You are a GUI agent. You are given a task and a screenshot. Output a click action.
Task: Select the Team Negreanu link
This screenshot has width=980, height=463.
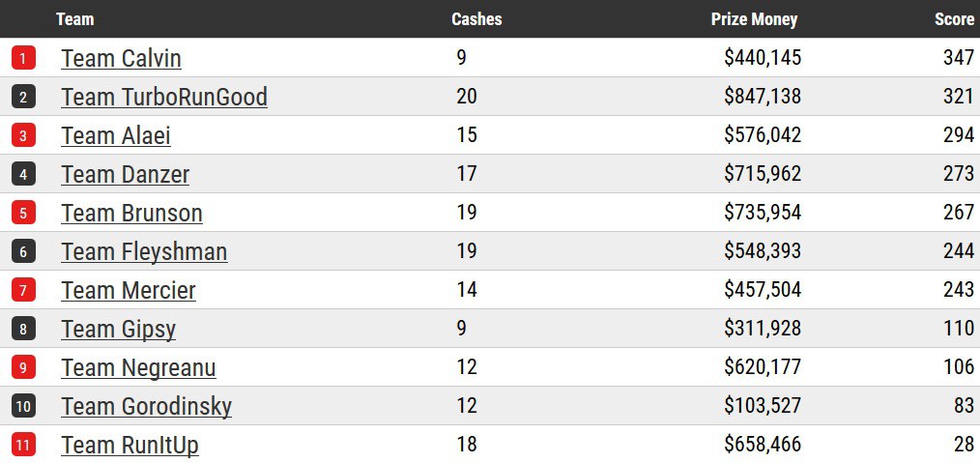click(x=138, y=367)
